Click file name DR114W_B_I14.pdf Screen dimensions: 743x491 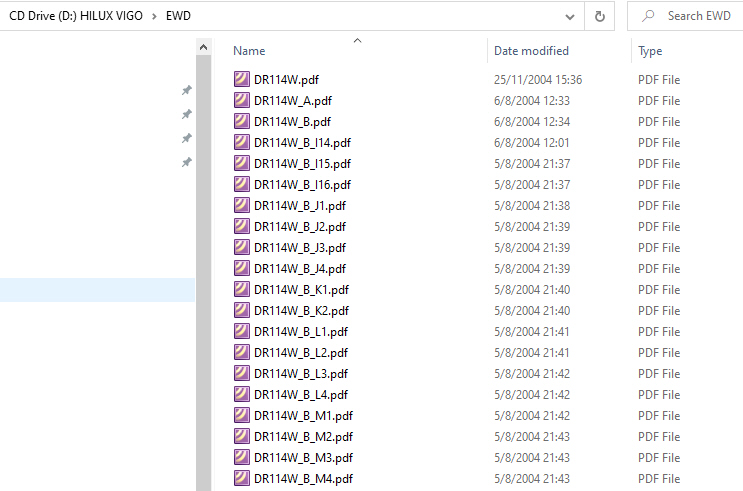coord(302,143)
